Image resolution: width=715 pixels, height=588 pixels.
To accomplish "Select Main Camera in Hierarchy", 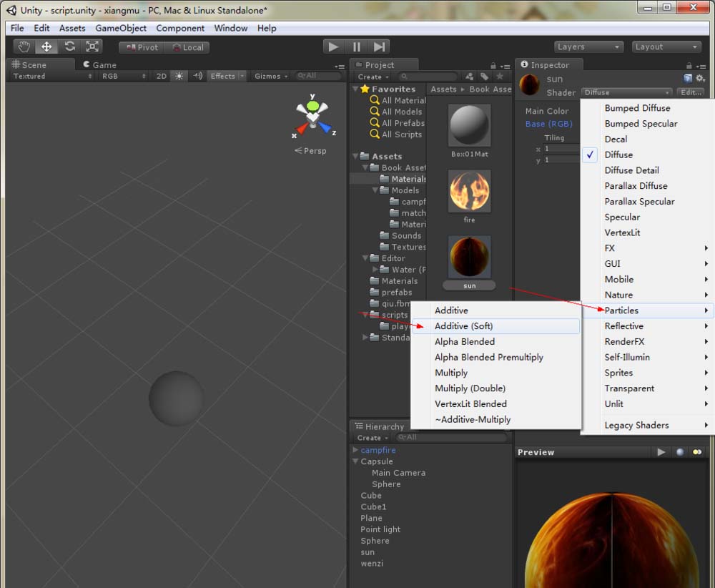I will point(398,473).
